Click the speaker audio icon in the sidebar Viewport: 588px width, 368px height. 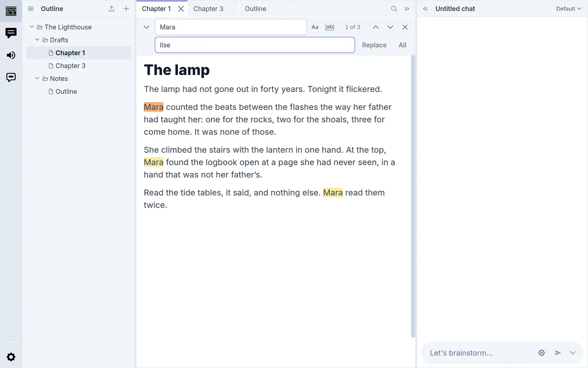coord(11,55)
